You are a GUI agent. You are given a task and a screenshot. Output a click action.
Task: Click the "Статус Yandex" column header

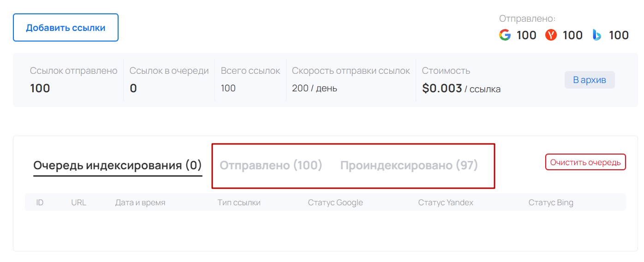[446, 202]
